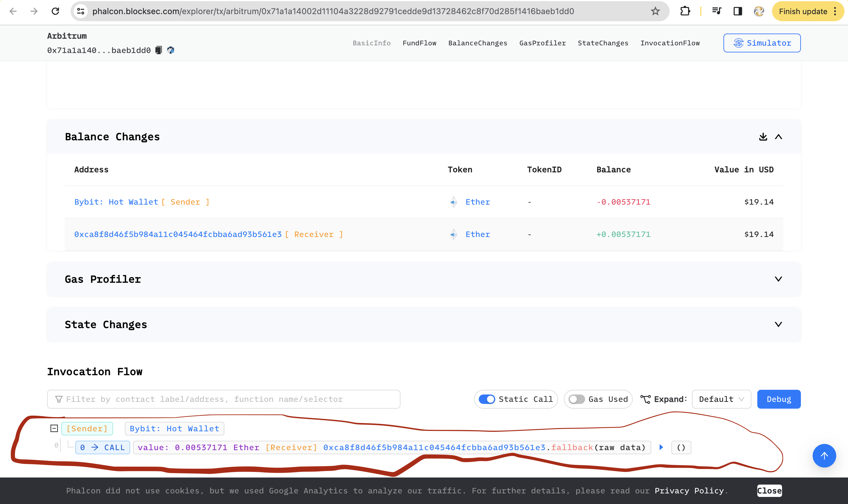Download the Balance Changes data
The width and height of the screenshot is (848, 504).
click(763, 137)
